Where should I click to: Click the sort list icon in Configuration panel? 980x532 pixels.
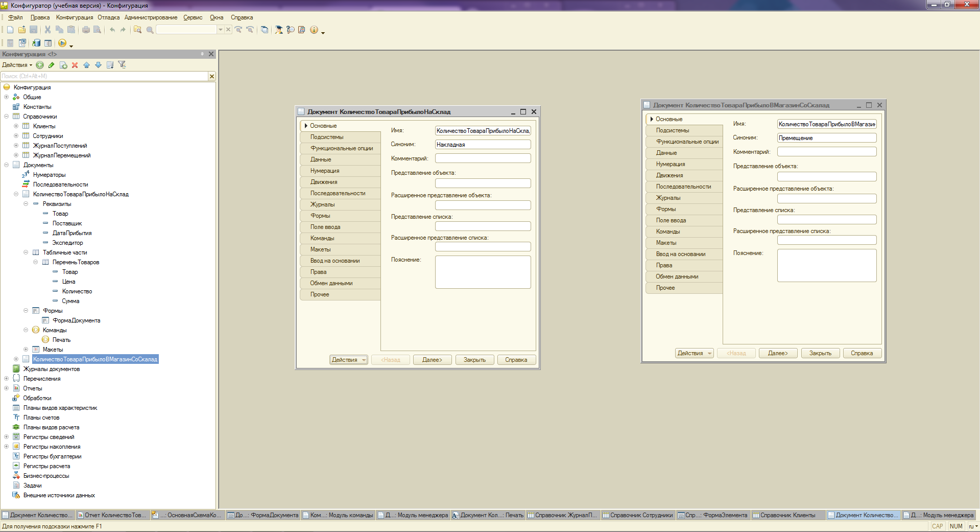110,65
